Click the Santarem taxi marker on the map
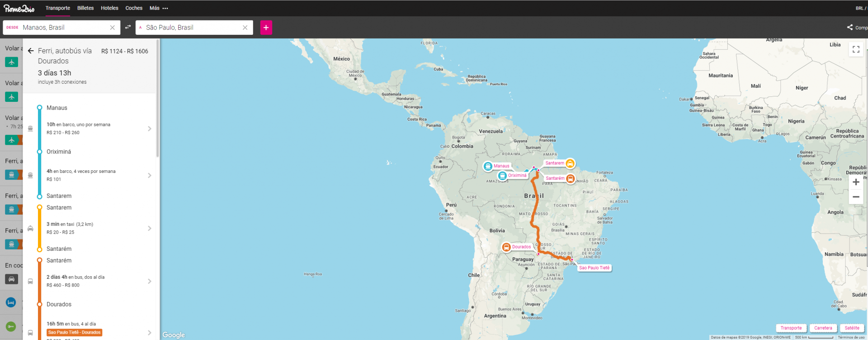 pos(570,163)
